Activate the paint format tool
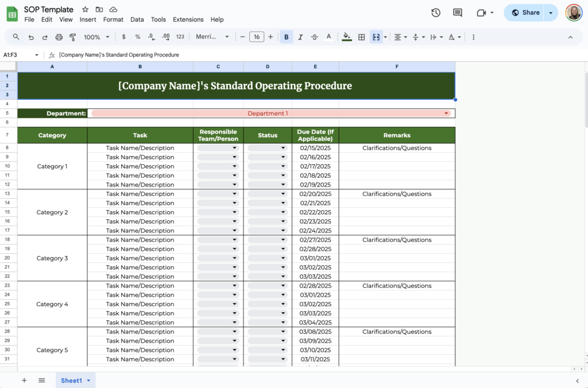The image size is (588, 388). [73, 37]
